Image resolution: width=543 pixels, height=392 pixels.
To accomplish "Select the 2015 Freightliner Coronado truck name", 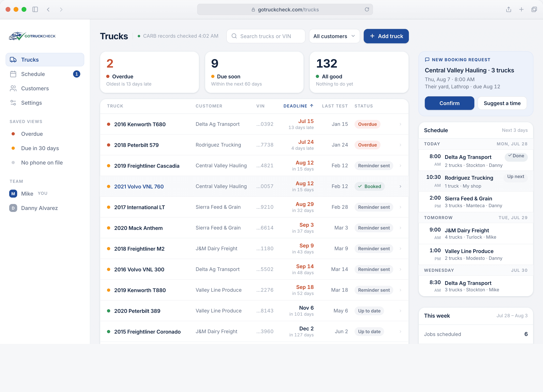I will point(147,332).
